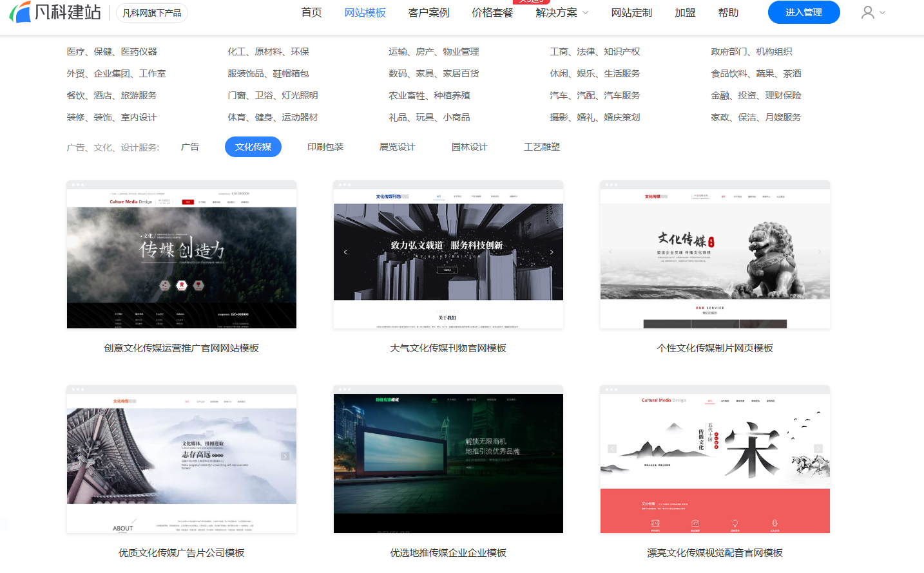Select the highlighted 文化传媒 subcategory

pyautogui.click(x=253, y=147)
